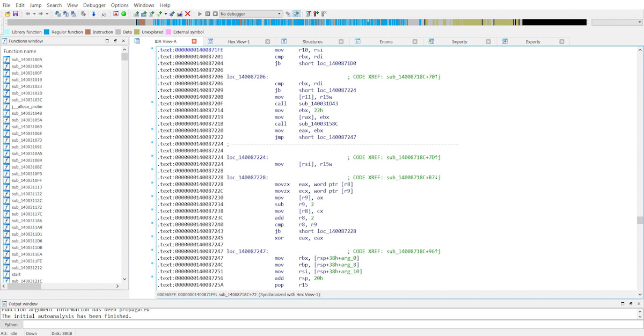This screenshot has width=644, height=336.
Task: Expand dropdown arrow next to the graph icon
Action: coord(165,13)
